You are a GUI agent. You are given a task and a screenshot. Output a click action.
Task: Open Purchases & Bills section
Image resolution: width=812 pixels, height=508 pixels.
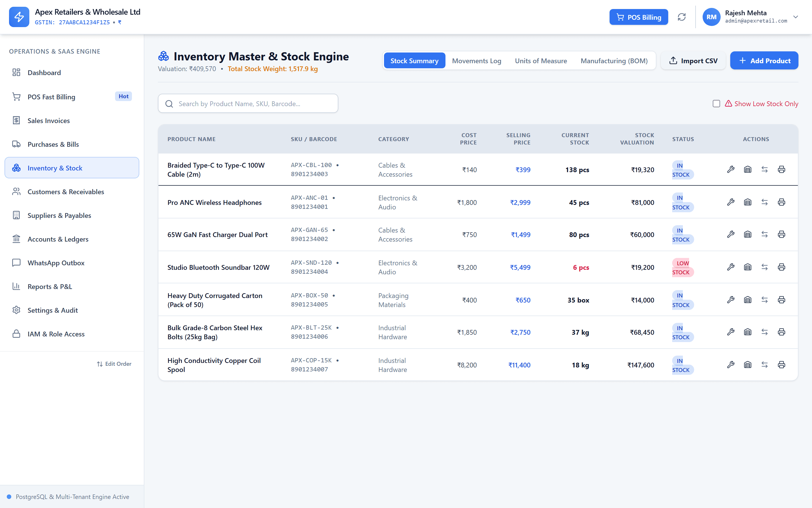tap(72, 144)
